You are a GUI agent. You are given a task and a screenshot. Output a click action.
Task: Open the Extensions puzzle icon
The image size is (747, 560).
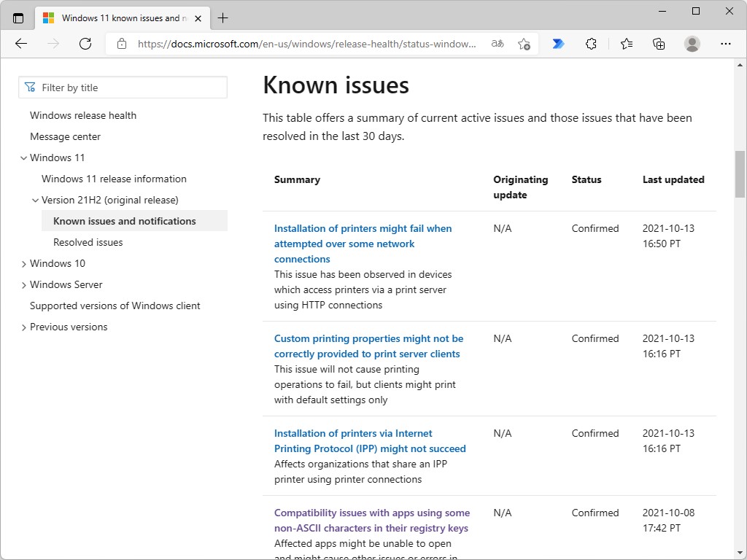591,44
